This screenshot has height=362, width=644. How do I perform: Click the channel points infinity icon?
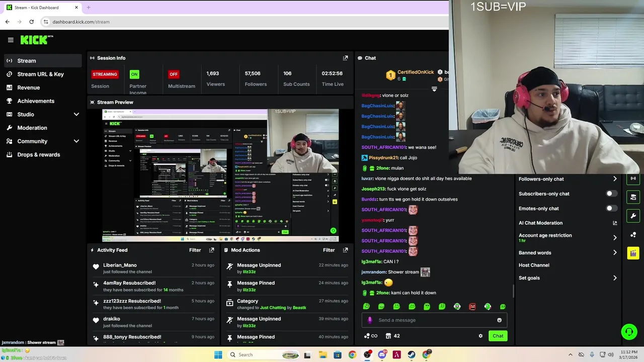point(371,336)
